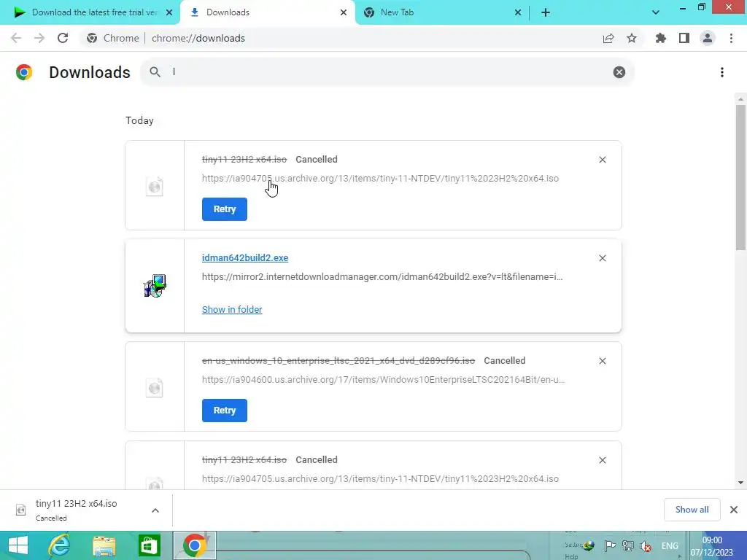Click the internetdownloadmanager mirror2 URL text

[382, 276]
